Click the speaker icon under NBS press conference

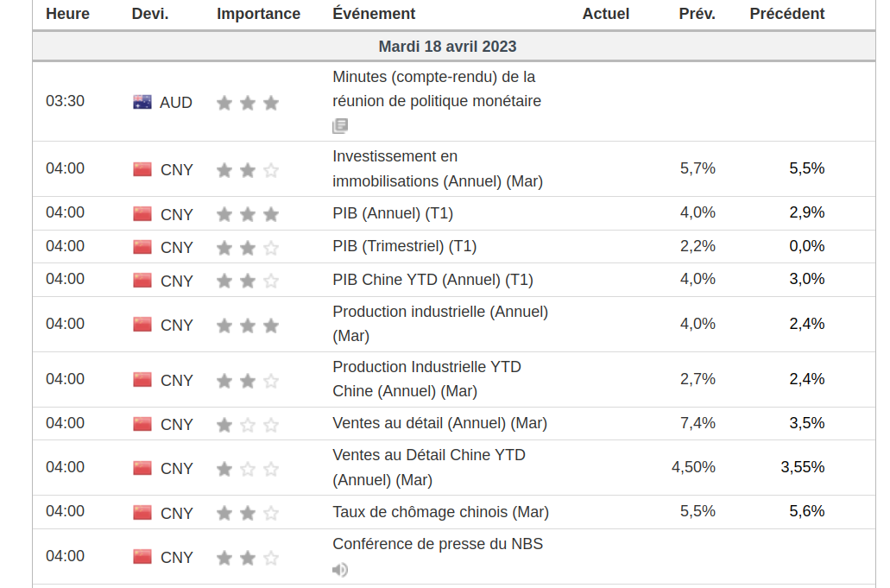[x=340, y=570]
